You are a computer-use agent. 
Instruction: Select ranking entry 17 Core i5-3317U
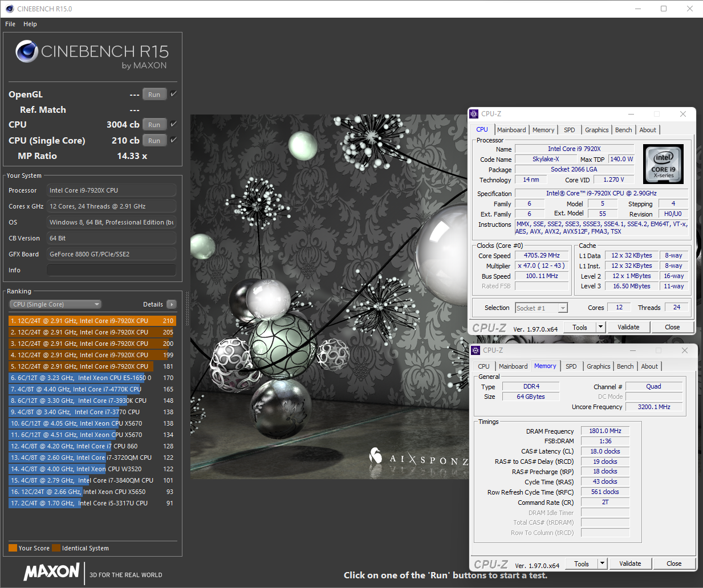click(92, 503)
